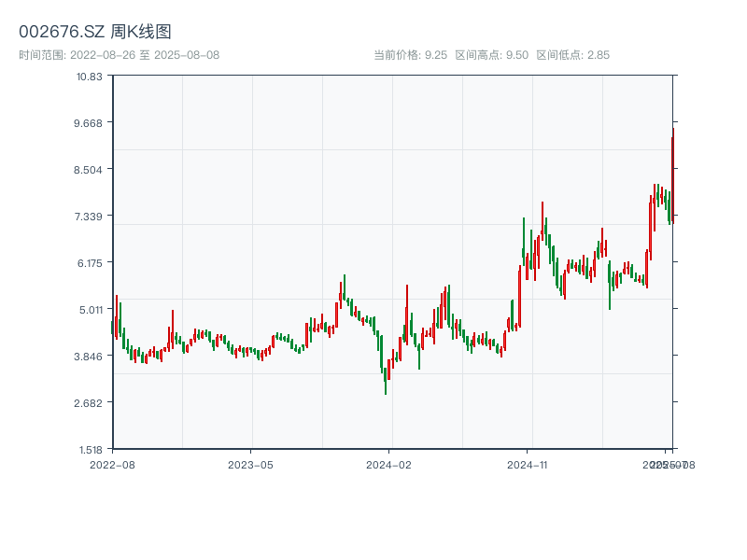Select the 时间范围 date range text
747x560 pixels.
(120, 55)
